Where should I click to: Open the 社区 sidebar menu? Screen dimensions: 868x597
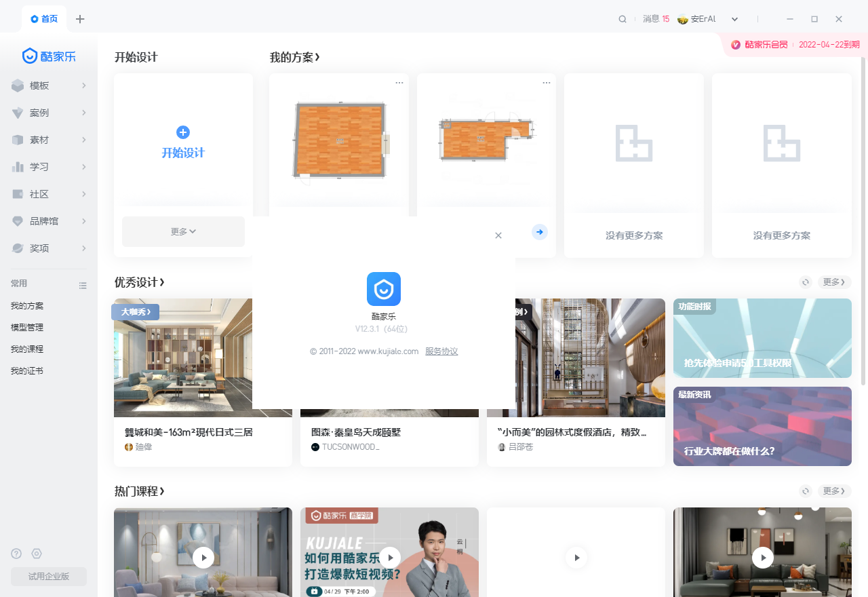click(x=49, y=194)
